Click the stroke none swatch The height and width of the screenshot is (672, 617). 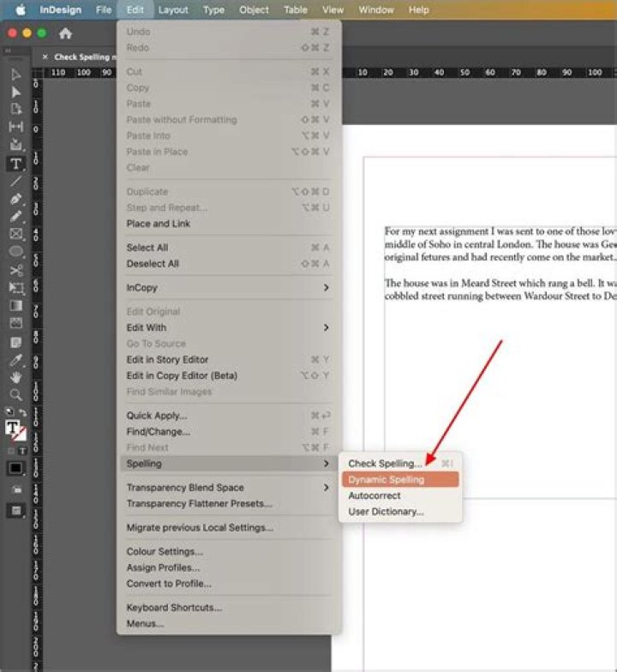20,435
